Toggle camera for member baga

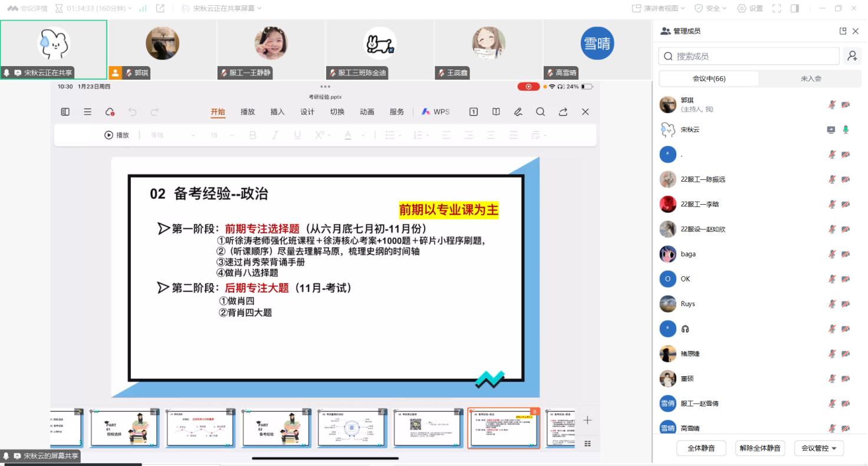846,254
